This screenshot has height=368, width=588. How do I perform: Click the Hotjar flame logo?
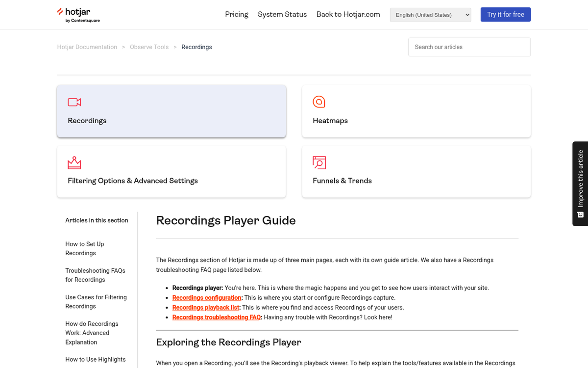60,13
